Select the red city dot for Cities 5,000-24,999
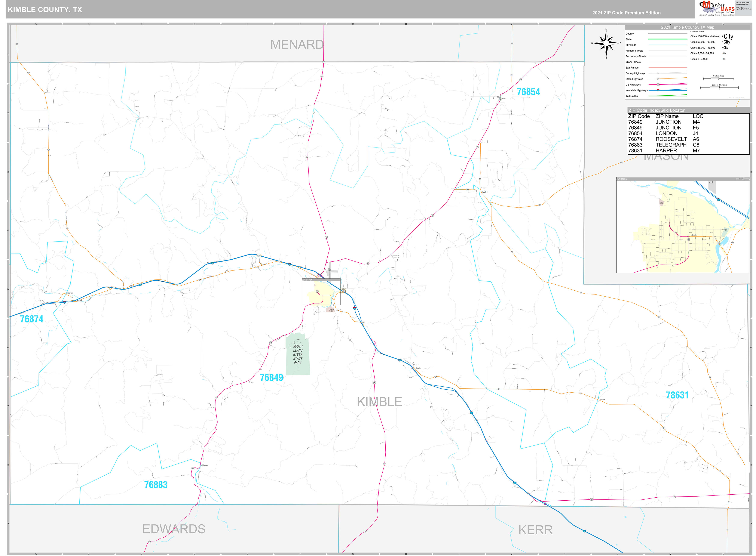Screen dimensions: 756x556 723,53
